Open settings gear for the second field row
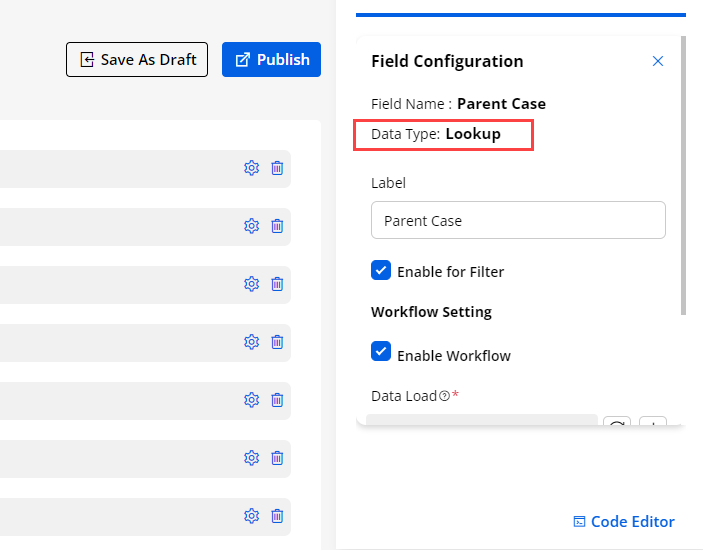This screenshot has height=550, width=703. (x=251, y=226)
